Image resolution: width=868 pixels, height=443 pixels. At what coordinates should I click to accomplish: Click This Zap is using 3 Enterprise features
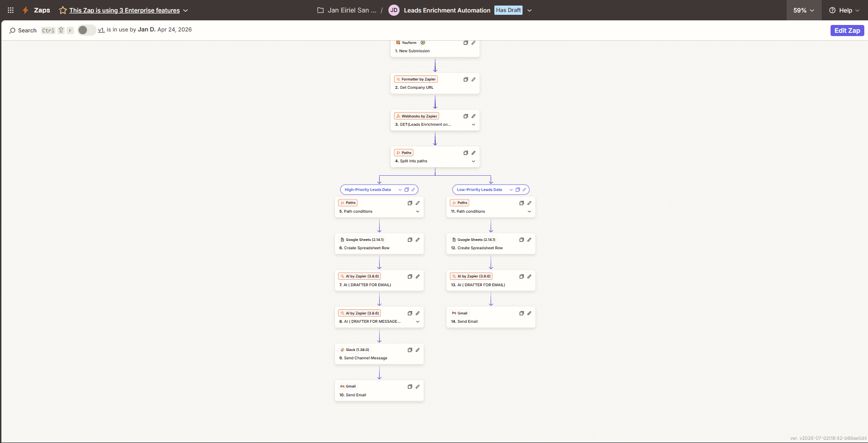click(x=124, y=10)
